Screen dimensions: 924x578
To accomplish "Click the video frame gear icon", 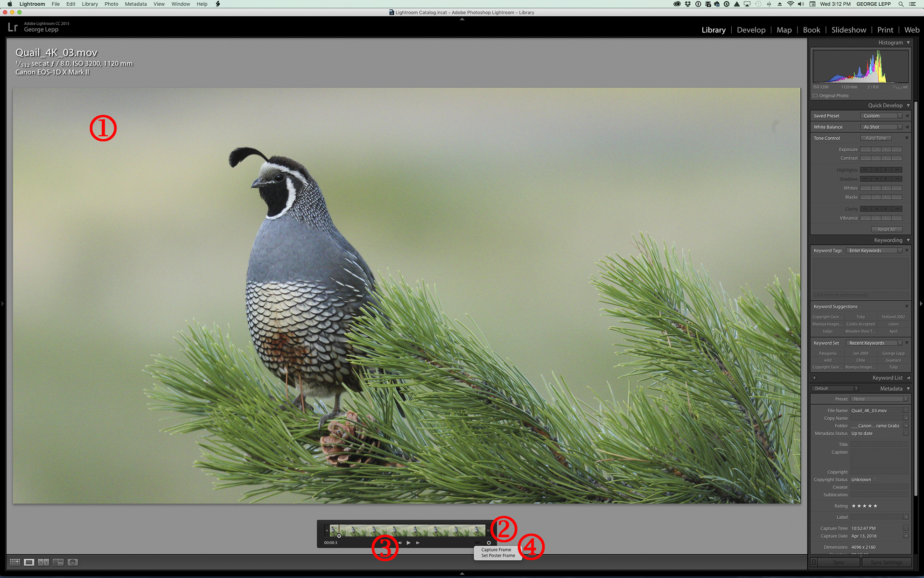I will pos(489,543).
